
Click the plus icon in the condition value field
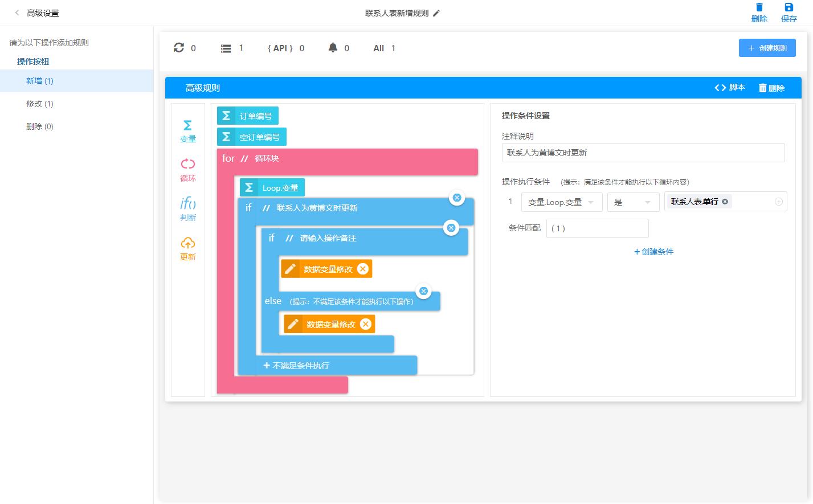778,202
